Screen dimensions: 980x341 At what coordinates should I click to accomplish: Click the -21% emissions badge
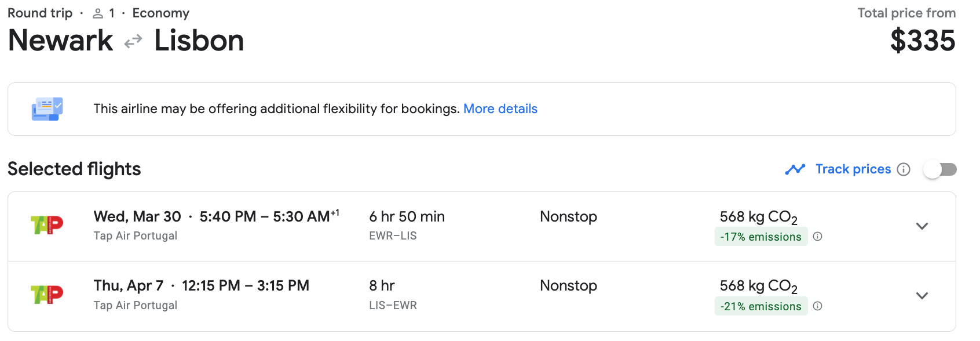tap(760, 306)
